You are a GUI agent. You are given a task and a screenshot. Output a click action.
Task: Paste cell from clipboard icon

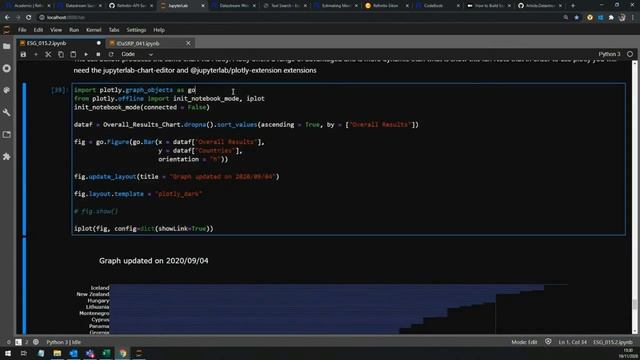coord(73,54)
